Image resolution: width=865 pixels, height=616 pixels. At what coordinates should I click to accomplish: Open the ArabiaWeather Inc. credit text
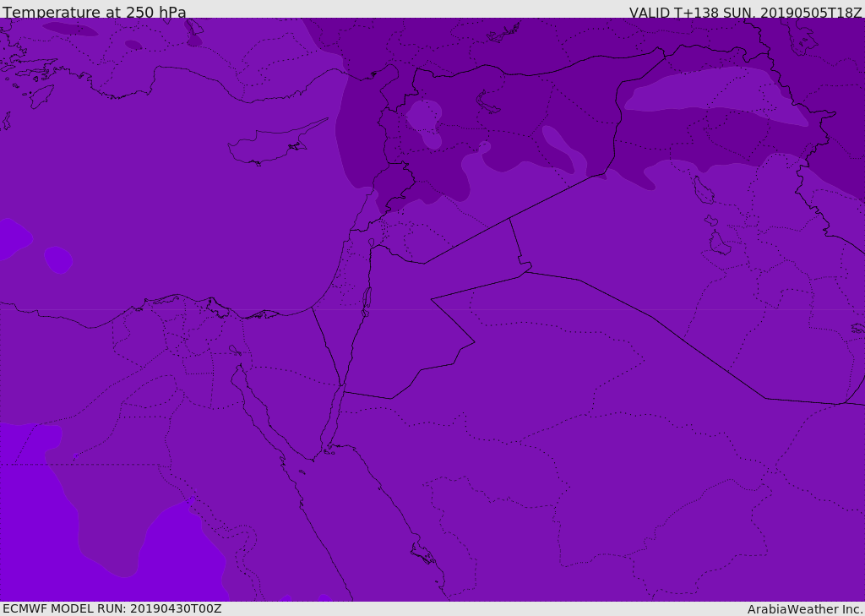(x=805, y=609)
